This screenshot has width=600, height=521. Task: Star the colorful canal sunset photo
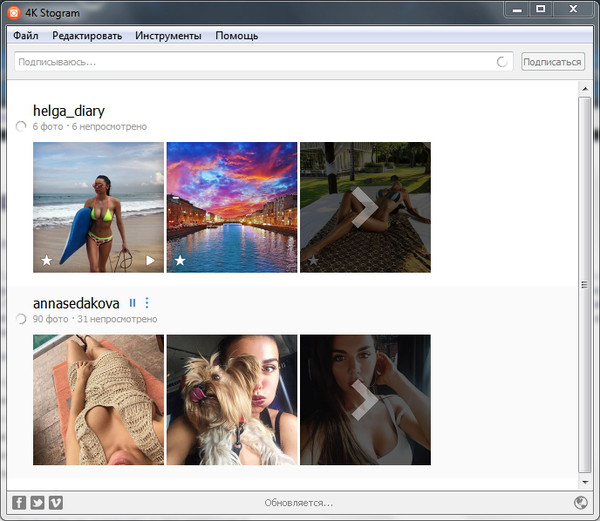pyautogui.click(x=180, y=261)
